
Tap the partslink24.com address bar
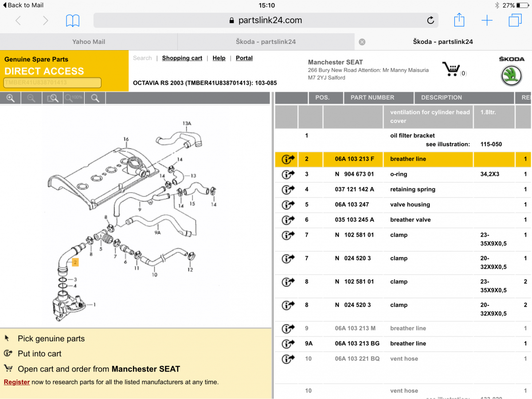(266, 20)
